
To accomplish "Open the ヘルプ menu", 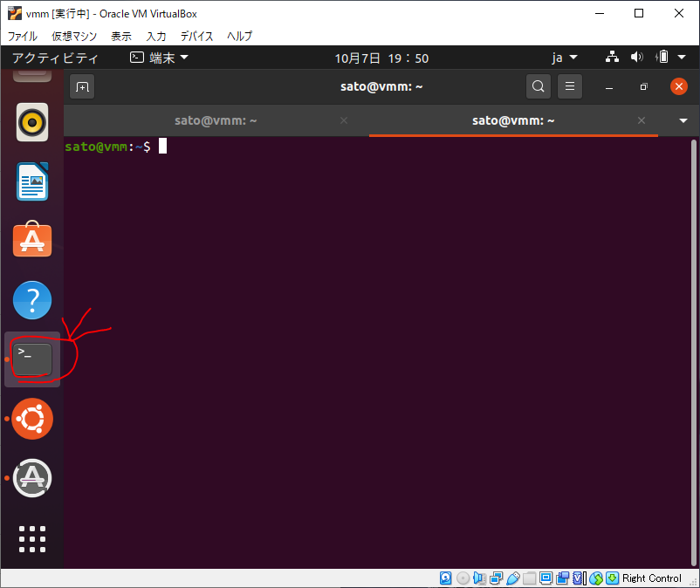I will [239, 36].
